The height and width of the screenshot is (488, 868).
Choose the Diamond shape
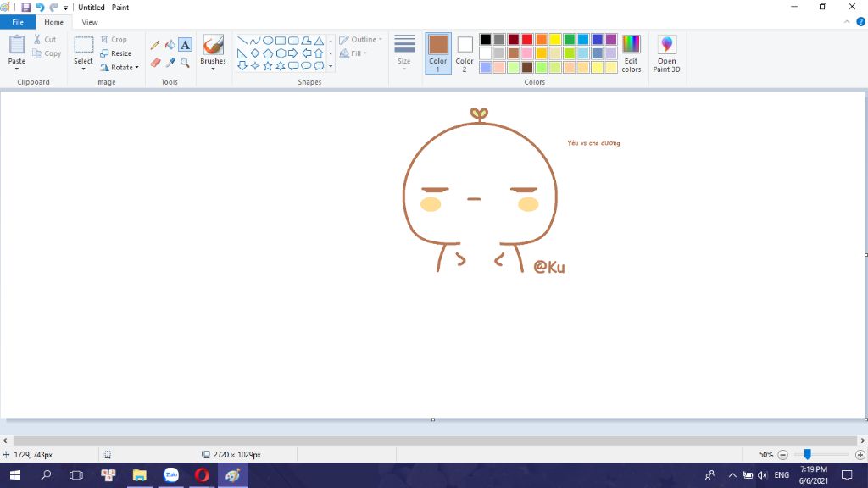point(254,53)
